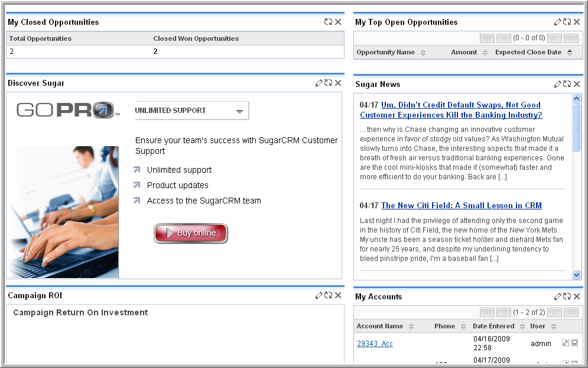Click the Unlimited support bullet item
The height and width of the screenshot is (368, 588).
pyautogui.click(x=179, y=170)
